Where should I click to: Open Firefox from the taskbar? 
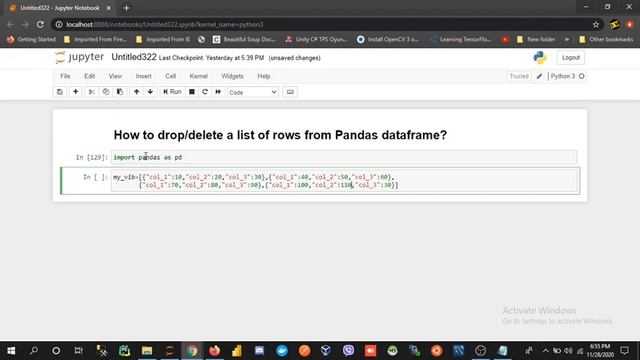tap(214, 351)
